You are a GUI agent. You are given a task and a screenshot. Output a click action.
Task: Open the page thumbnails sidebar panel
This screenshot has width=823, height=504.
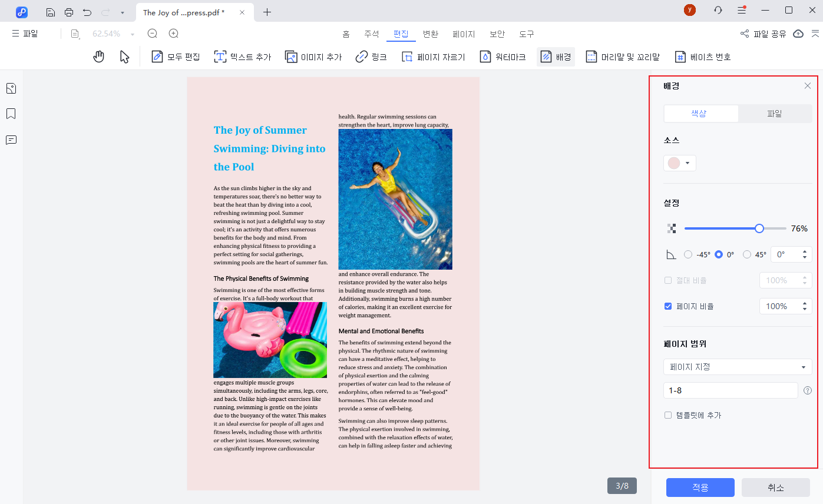11,88
